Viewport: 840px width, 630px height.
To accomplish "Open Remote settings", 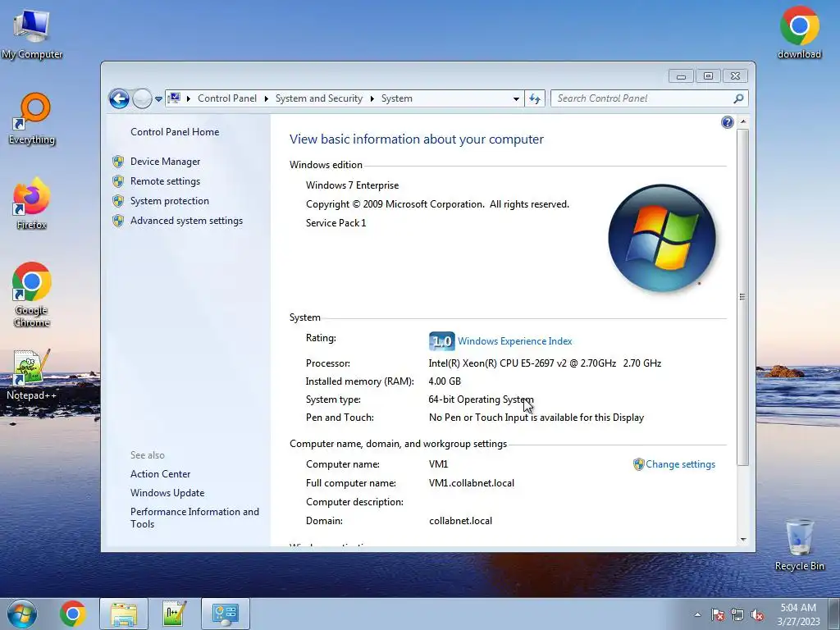I will click(165, 181).
